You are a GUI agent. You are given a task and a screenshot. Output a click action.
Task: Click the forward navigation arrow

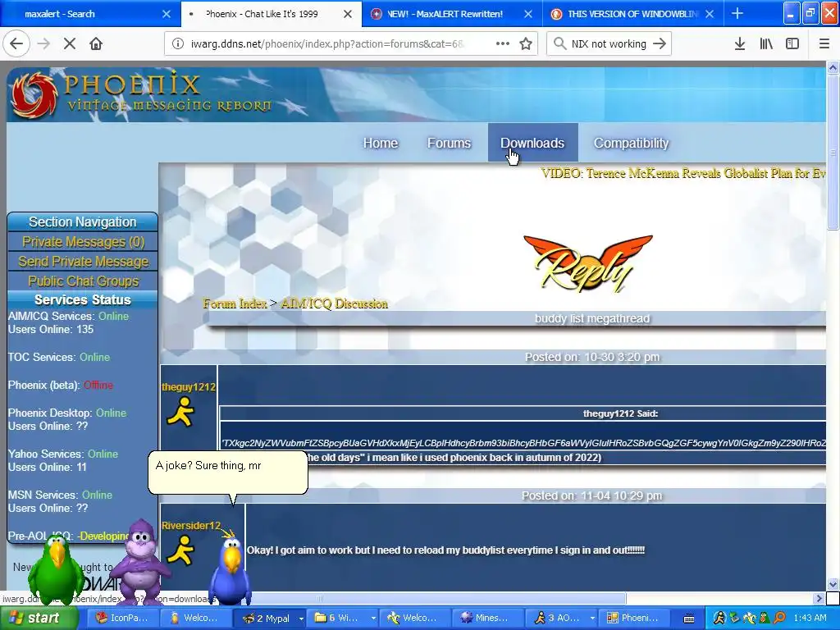(44, 44)
